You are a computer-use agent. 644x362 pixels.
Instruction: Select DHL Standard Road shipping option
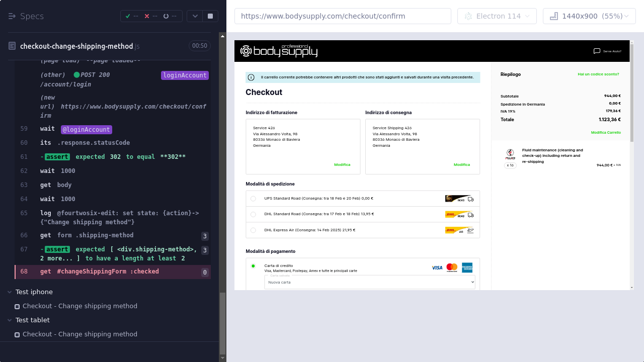click(253, 214)
